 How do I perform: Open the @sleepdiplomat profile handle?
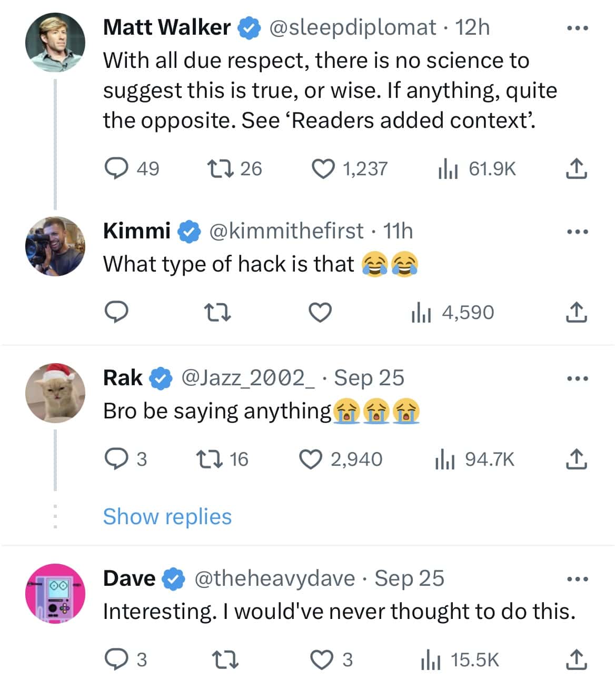[x=353, y=27]
